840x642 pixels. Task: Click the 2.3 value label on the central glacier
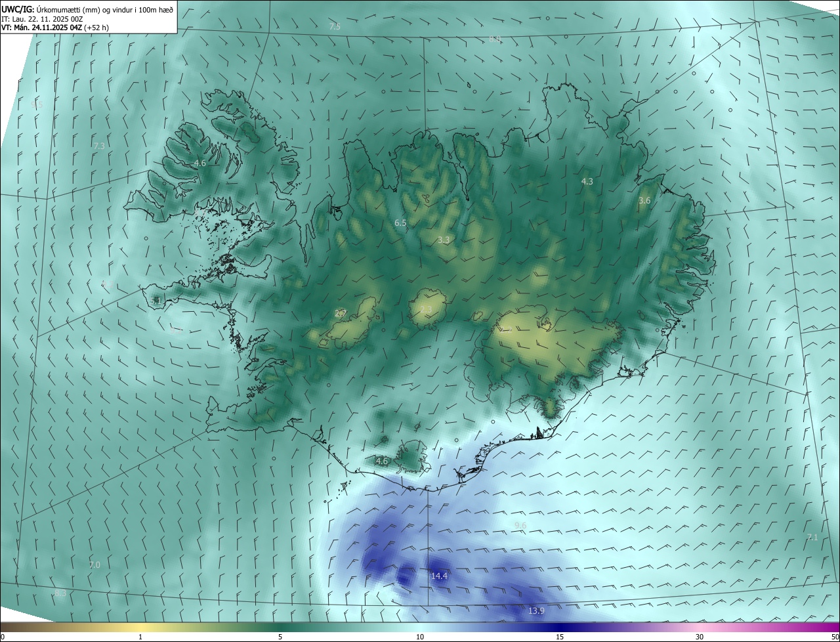(x=426, y=309)
